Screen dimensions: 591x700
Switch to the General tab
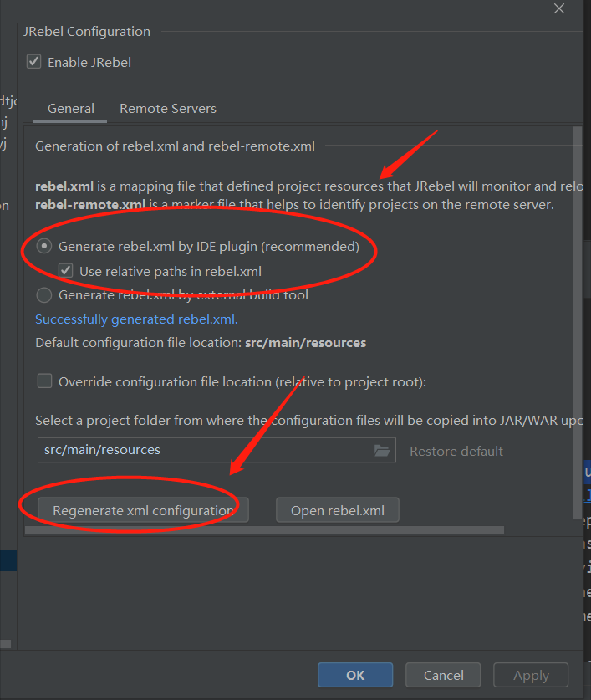tap(70, 108)
